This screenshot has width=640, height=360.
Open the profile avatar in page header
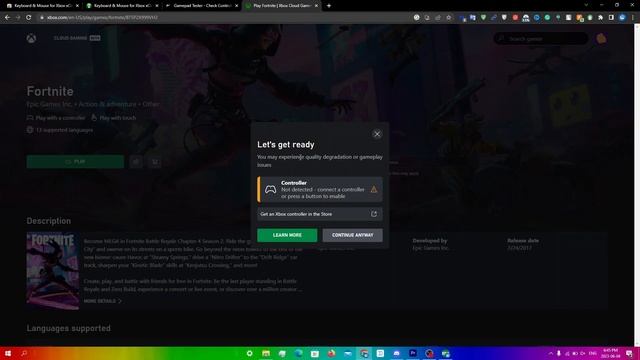601,39
